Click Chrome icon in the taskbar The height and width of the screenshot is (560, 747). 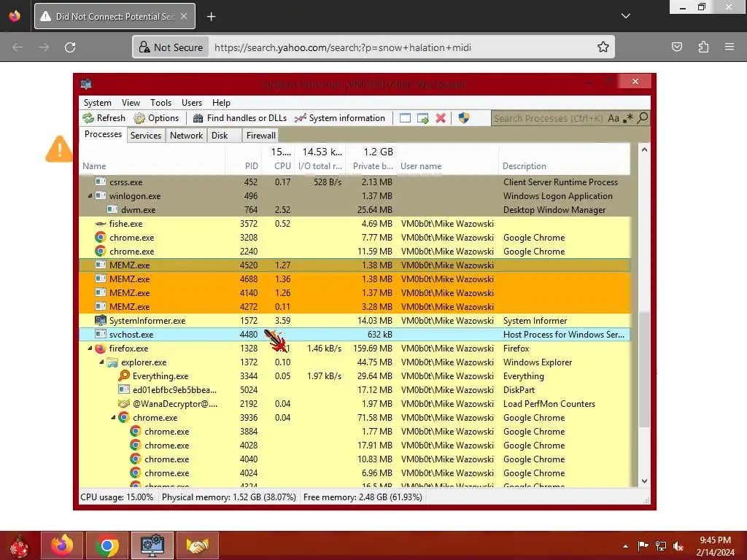[x=107, y=545]
